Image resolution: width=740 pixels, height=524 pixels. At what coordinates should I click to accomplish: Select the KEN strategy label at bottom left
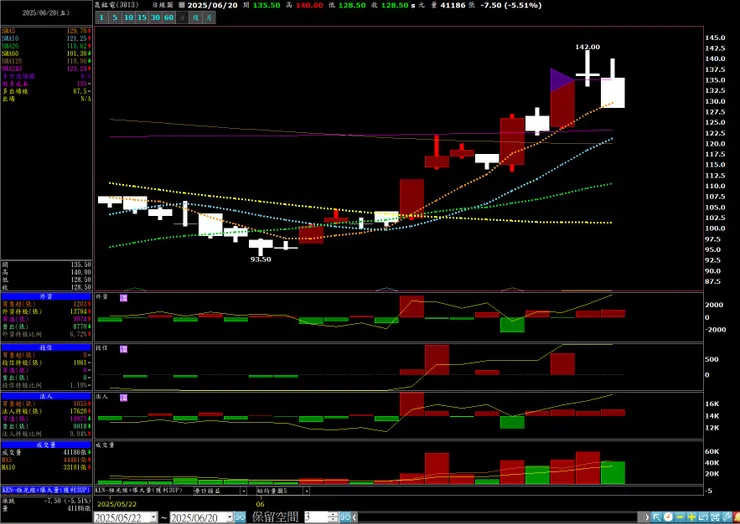[46, 490]
